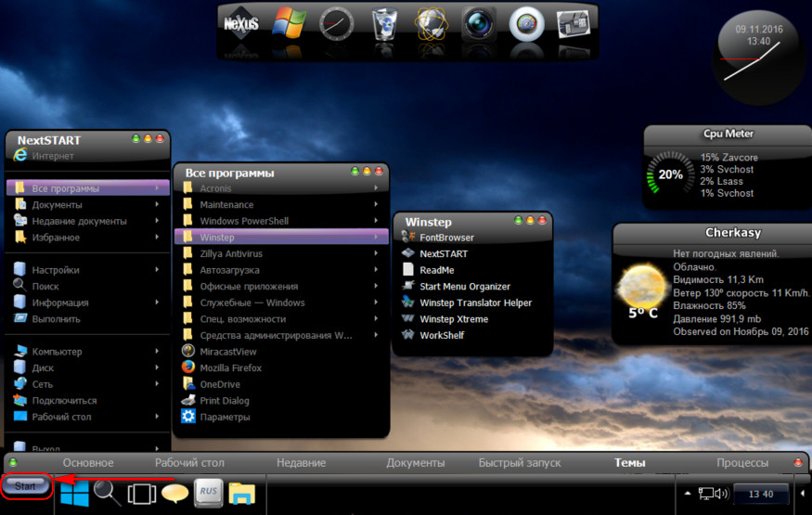Open the Recycle Bin dock icon
The image size is (812, 515).
[x=384, y=24]
